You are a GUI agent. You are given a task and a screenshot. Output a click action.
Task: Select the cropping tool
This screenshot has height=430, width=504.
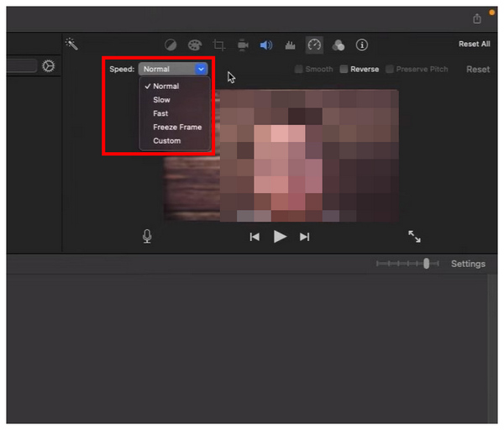(x=219, y=45)
